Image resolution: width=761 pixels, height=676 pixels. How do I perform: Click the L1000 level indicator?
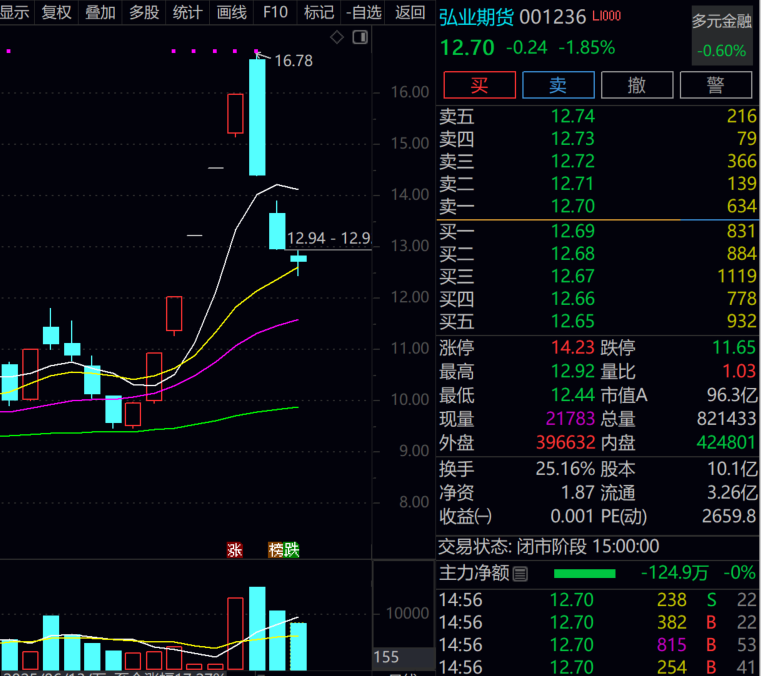tap(607, 16)
